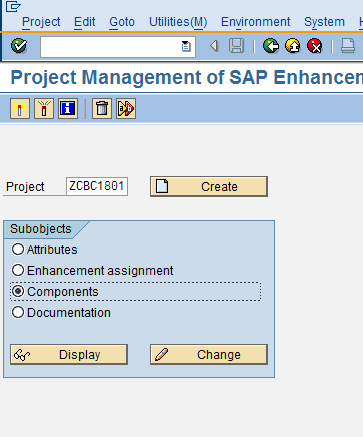Click the green checkmark Enter icon
The height and width of the screenshot is (437, 363).
tap(19, 46)
